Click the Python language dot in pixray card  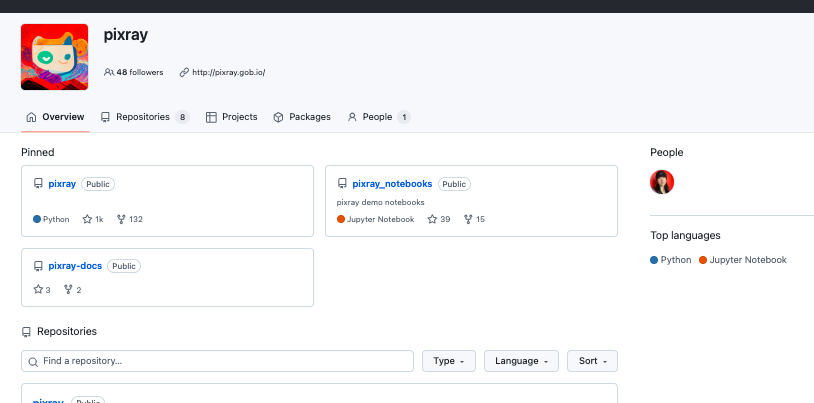pyautogui.click(x=37, y=219)
